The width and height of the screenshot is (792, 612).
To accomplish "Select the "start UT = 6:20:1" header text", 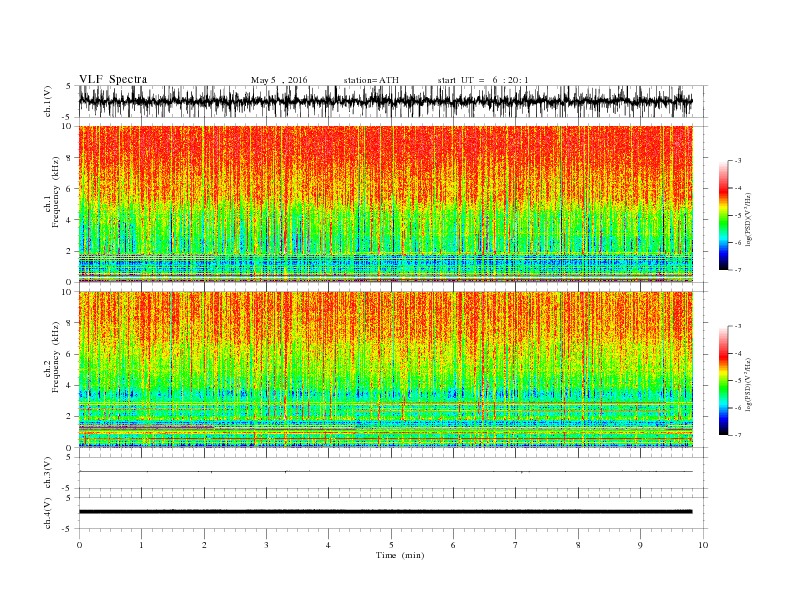I will click(483, 80).
